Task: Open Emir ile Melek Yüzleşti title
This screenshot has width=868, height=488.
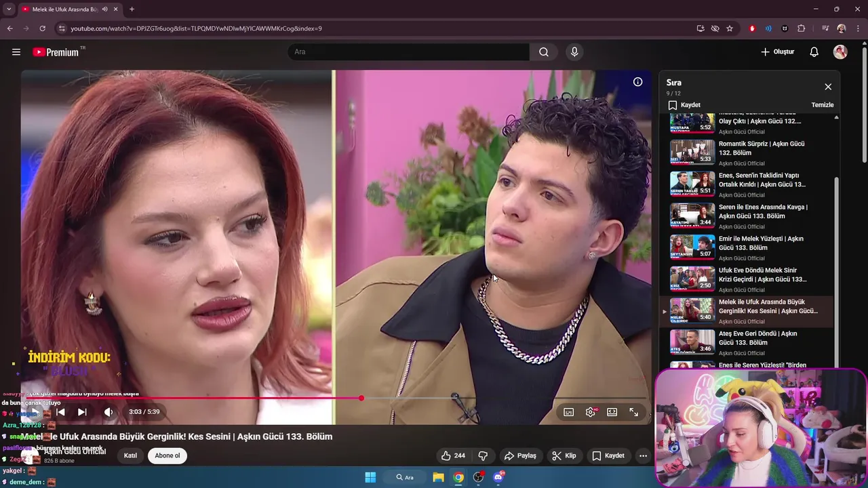Action: click(761, 243)
